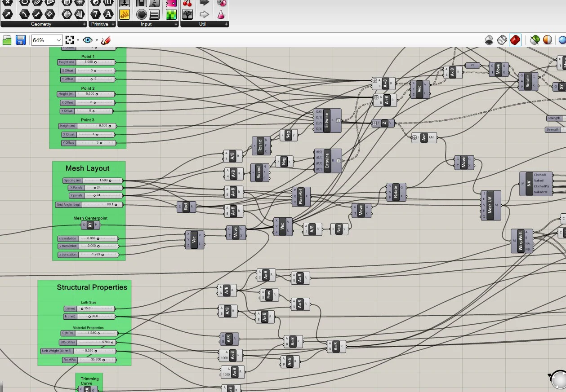566x392 pixels.
Task: Select the XY plane in Mesh Centerpoint
Action: 90,225
